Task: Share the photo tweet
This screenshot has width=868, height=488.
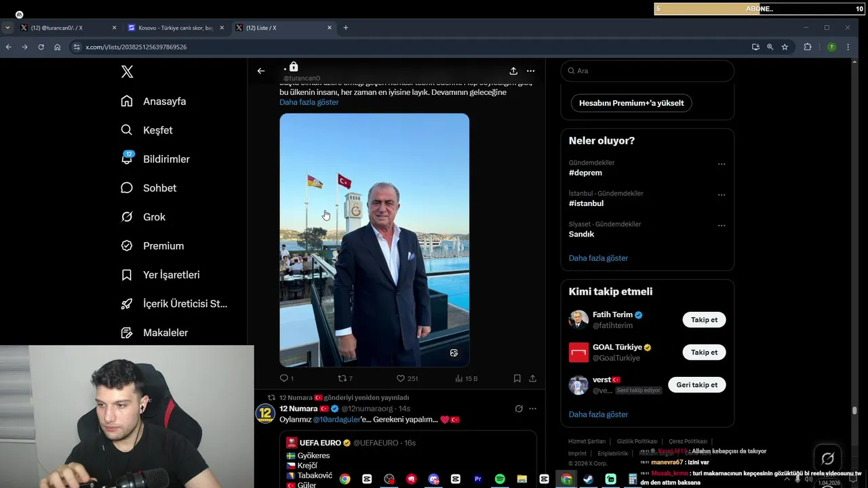Action: (532, 378)
